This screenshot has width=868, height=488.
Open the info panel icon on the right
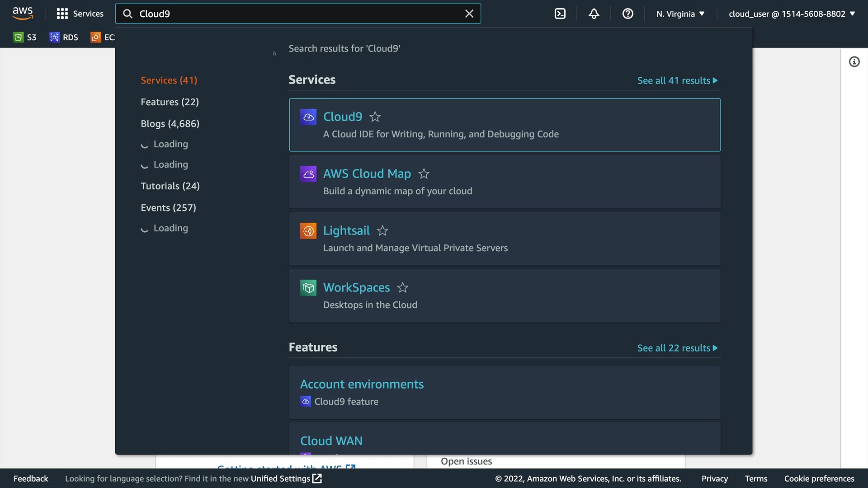point(854,62)
